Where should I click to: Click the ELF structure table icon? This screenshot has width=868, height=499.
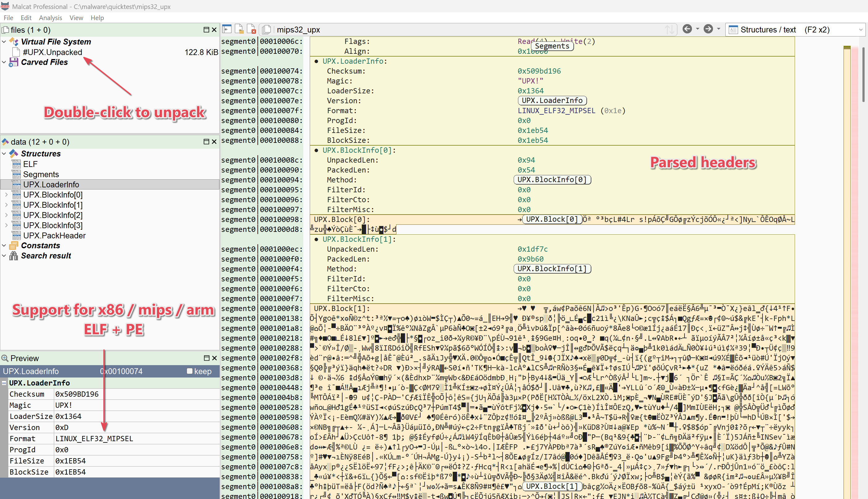point(16,164)
